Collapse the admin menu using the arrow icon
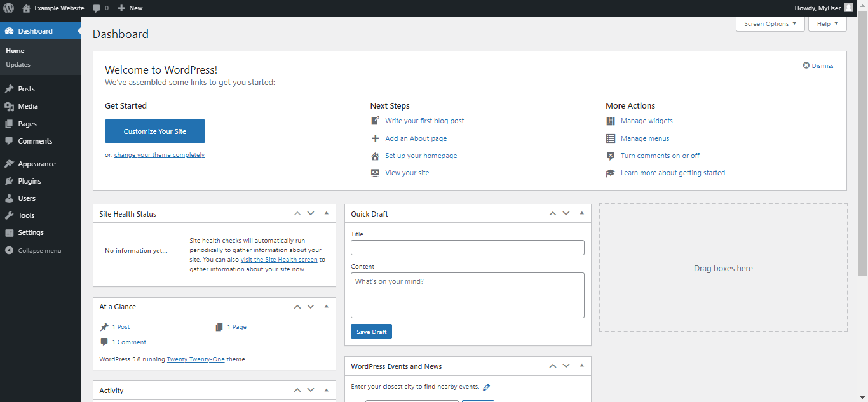 (x=10, y=250)
